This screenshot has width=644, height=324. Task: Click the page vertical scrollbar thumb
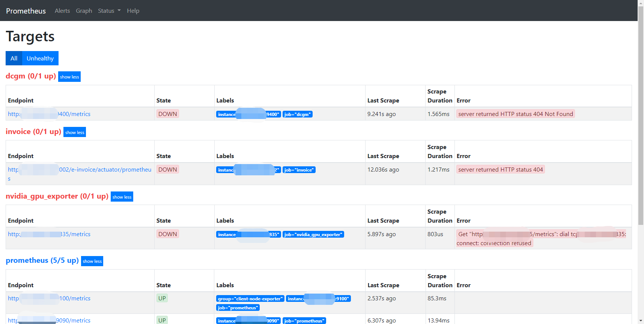[641, 116]
